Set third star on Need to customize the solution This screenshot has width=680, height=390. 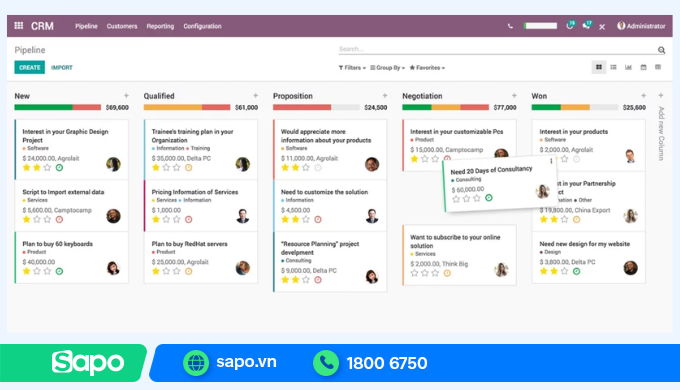pyautogui.click(x=306, y=220)
